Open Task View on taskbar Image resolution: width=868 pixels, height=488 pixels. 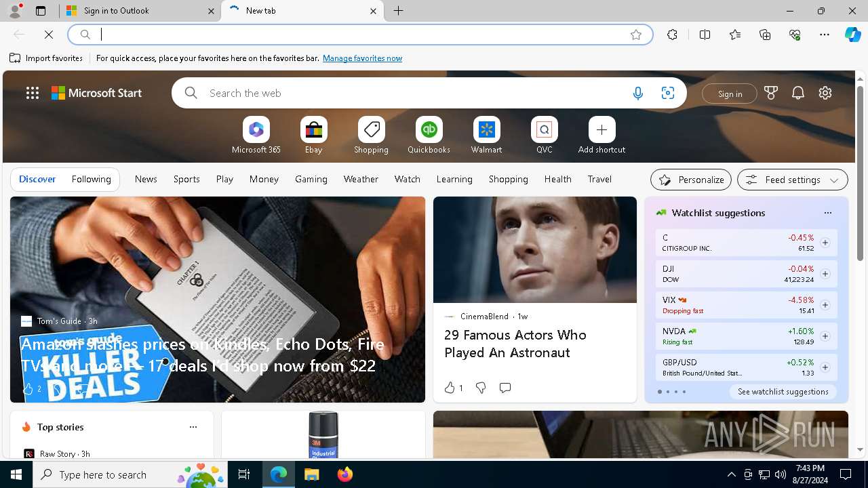pos(244,474)
